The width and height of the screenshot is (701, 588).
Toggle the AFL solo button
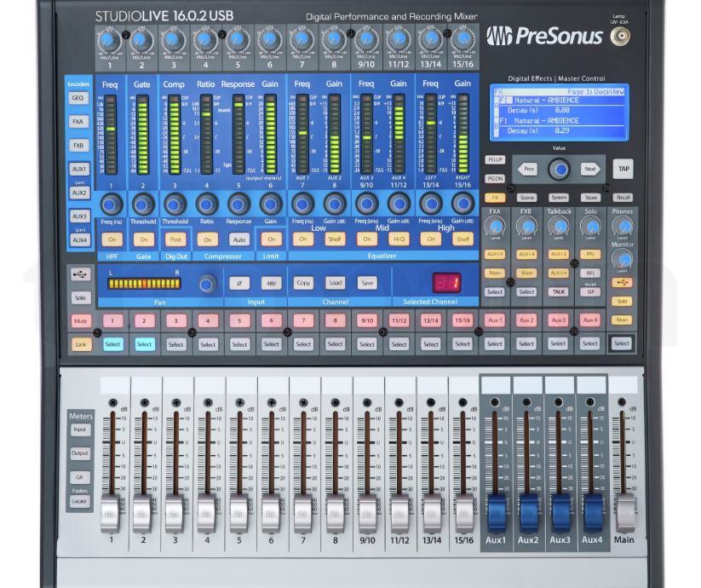coord(590,273)
